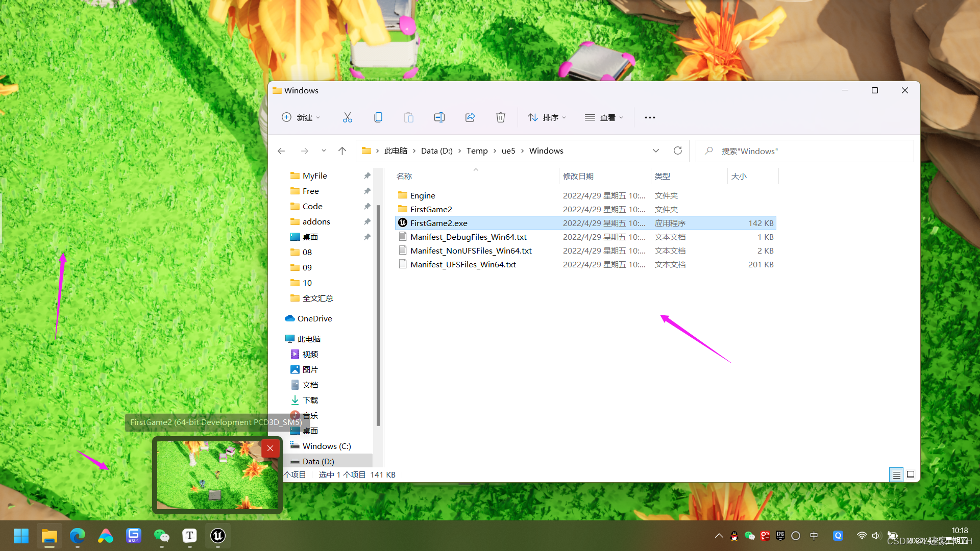Click the Delete trash icon in toolbar
This screenshot has height=551, width=980.
[501, 117]
